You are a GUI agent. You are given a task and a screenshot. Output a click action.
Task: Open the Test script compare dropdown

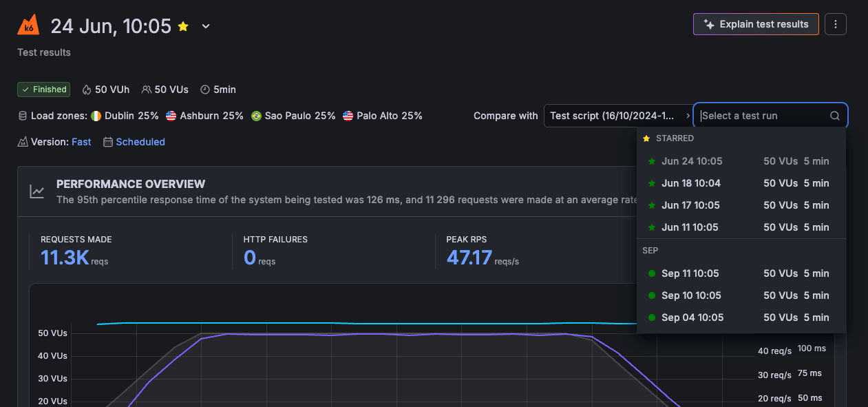tap(618, 116)
